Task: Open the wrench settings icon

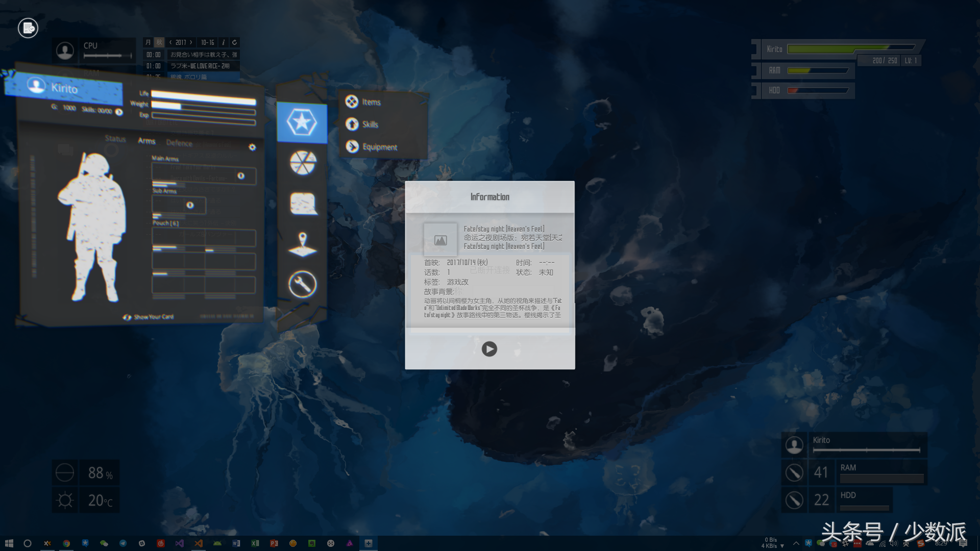Action: point(302,284)
